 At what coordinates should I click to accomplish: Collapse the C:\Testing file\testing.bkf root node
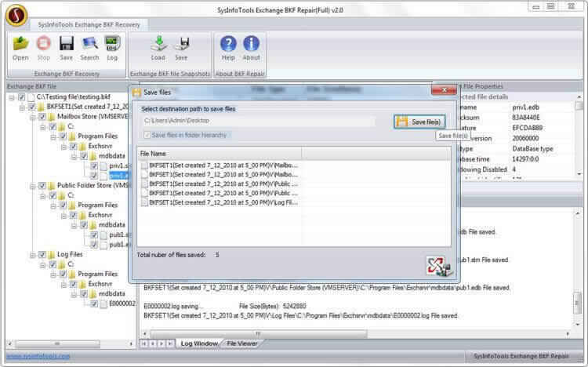12,97
